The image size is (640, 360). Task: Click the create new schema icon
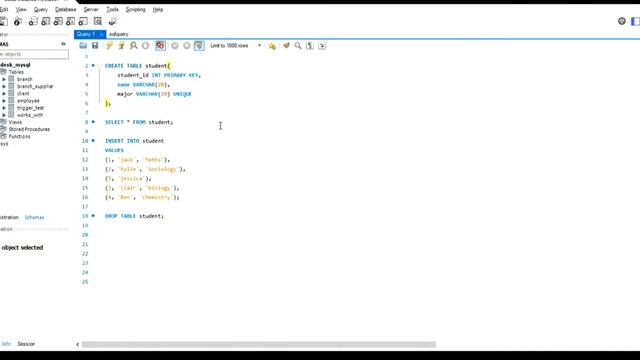[33, 22]
